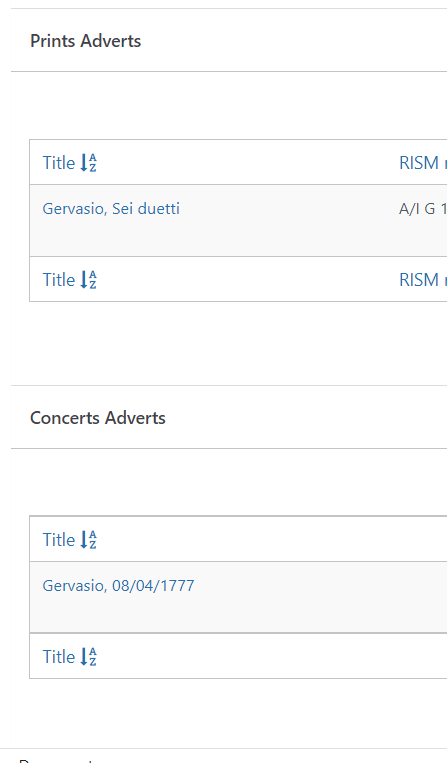
Task: Open the Gervasio, 08/04/1777 concert entry
Action: point(118,585)
